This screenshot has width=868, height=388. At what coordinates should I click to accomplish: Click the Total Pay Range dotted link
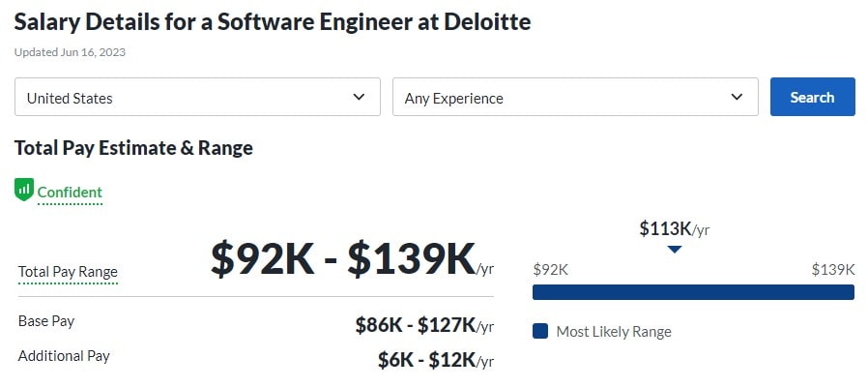point(68,272)
